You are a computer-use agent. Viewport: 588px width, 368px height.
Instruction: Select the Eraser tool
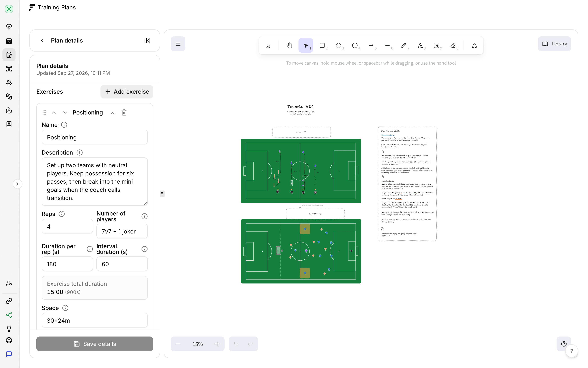tap(453, 46)
